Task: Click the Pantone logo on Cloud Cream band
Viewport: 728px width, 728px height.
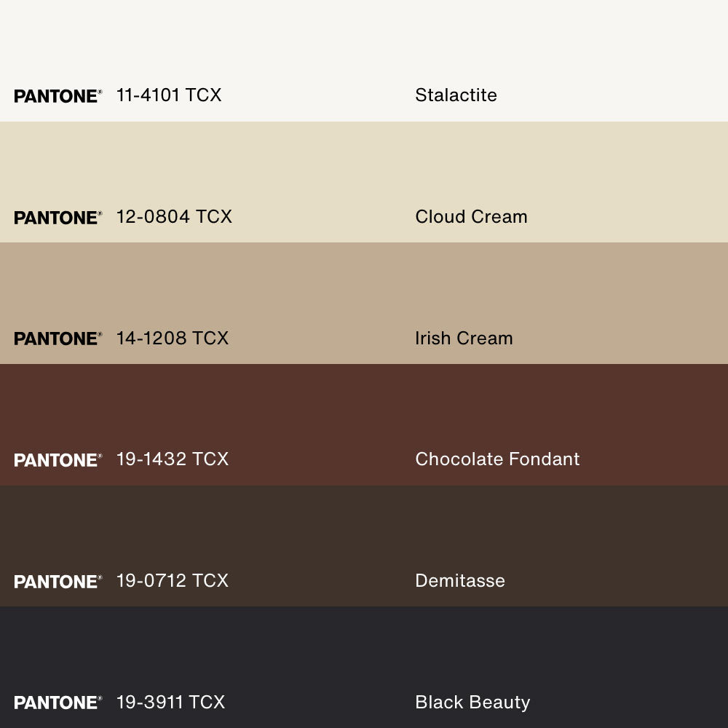Action: click(58, 218)
